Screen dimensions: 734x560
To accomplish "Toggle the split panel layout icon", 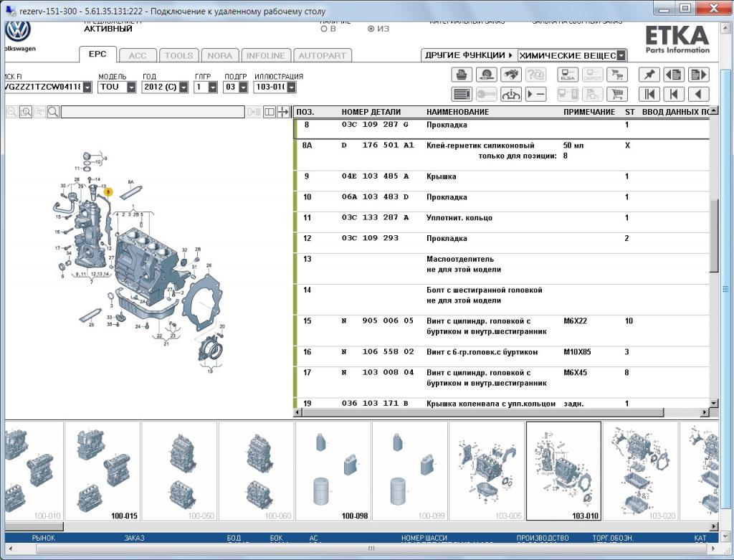I will pyautogui.click(x=270, y=112).
